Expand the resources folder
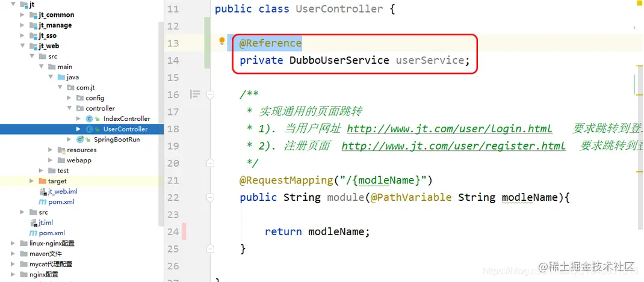 tap(50, 150)
